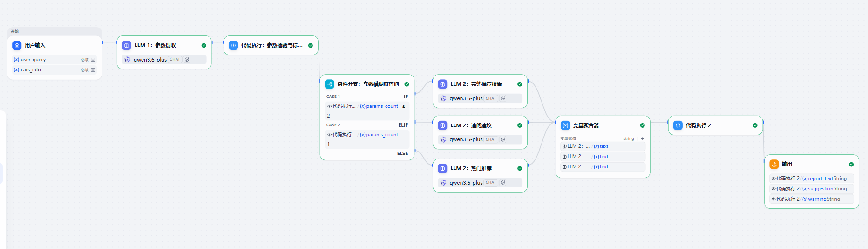This screenshot has width=868, height=249.
Task: Click the string type label in 变量聚合器
Action: pos(628,138)
